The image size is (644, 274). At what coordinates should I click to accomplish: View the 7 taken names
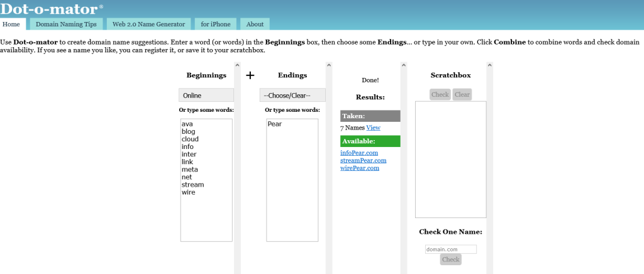pos(374,128)
